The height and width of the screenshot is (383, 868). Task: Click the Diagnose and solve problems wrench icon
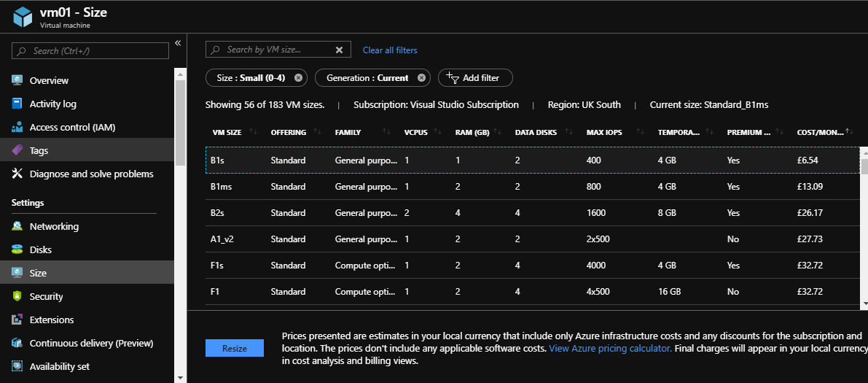click(17, 174)
